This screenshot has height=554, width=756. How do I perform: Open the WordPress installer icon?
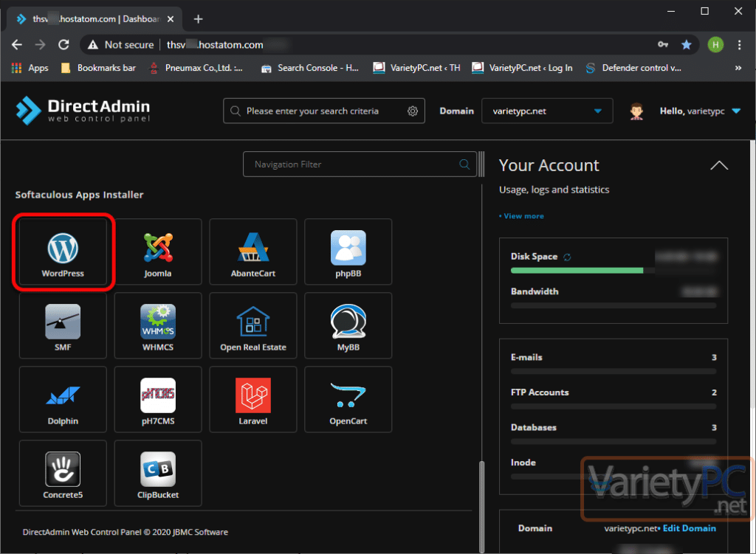(x=63, y=252)
